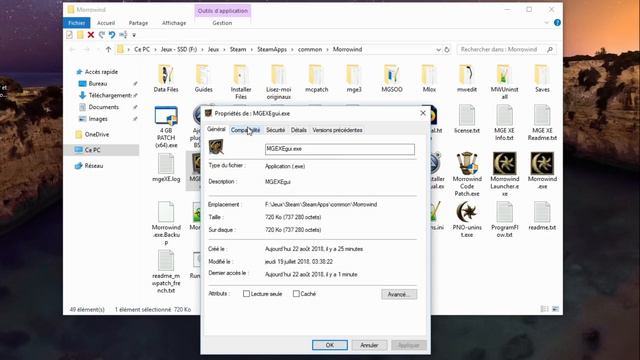
Task: Switch to the Sécurité tab
Action: click(x=276, y=130)
